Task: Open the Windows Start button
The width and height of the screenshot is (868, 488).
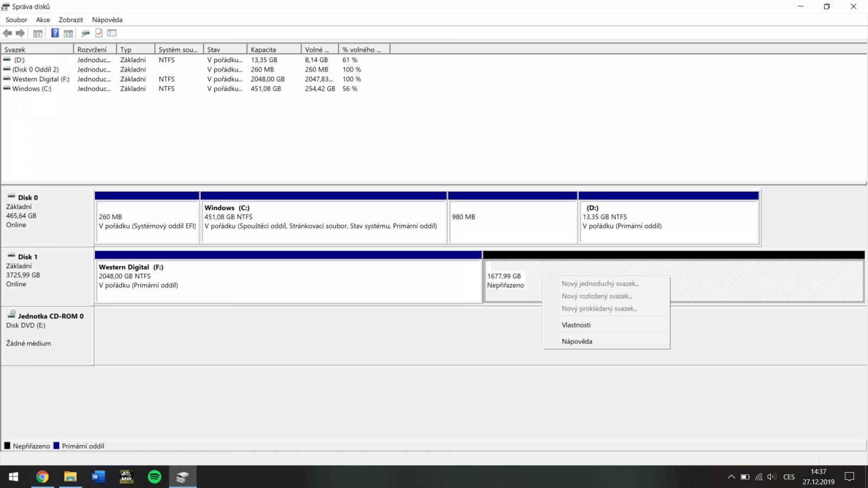Action: point(14,477)
